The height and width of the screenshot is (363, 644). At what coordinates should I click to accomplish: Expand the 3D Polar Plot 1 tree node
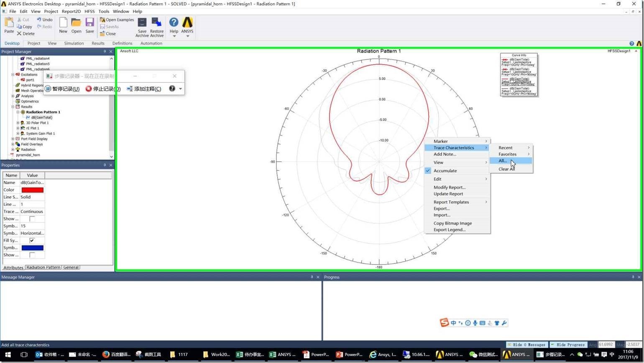click(18, 123)
